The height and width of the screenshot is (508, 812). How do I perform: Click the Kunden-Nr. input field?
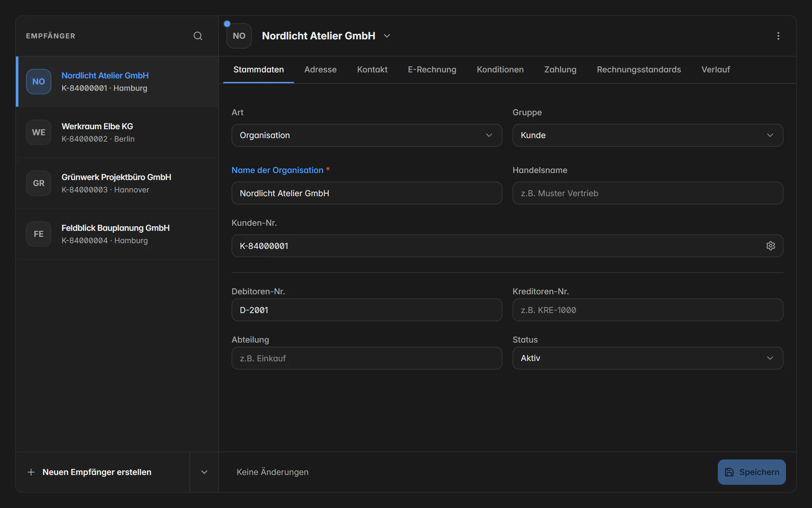point(507,246)
